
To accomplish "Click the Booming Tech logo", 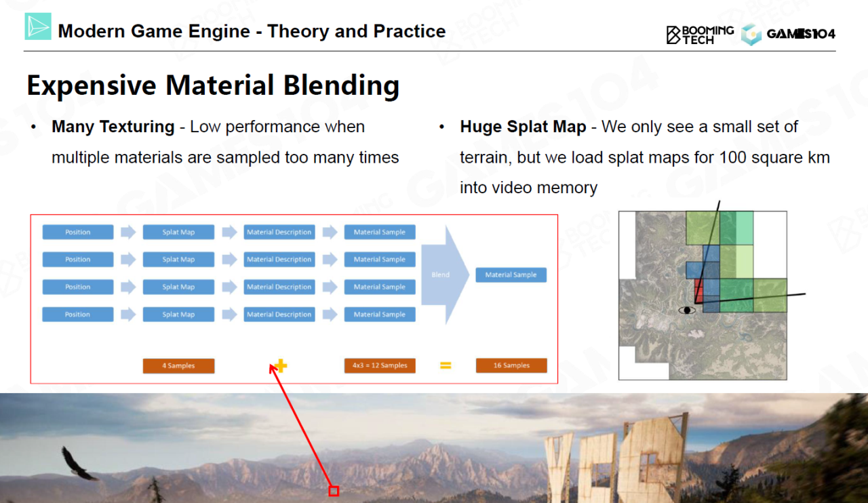I will click(x=699, y=35).
